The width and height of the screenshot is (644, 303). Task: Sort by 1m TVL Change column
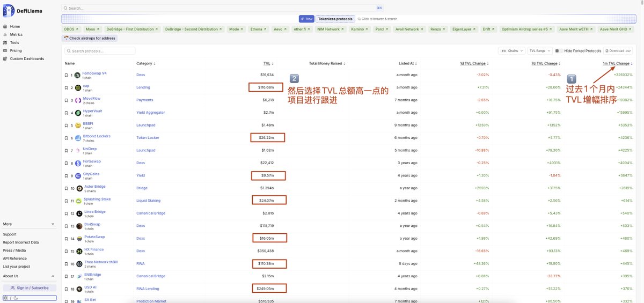pos(618,63)
